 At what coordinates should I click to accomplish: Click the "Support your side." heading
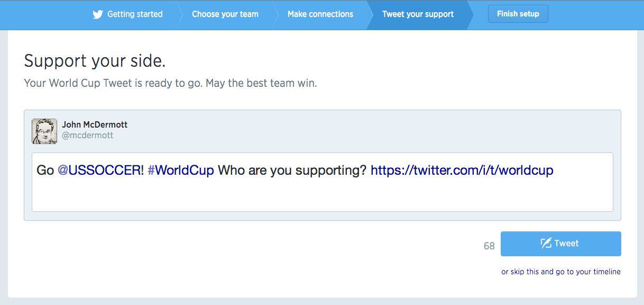coord(95,61)
